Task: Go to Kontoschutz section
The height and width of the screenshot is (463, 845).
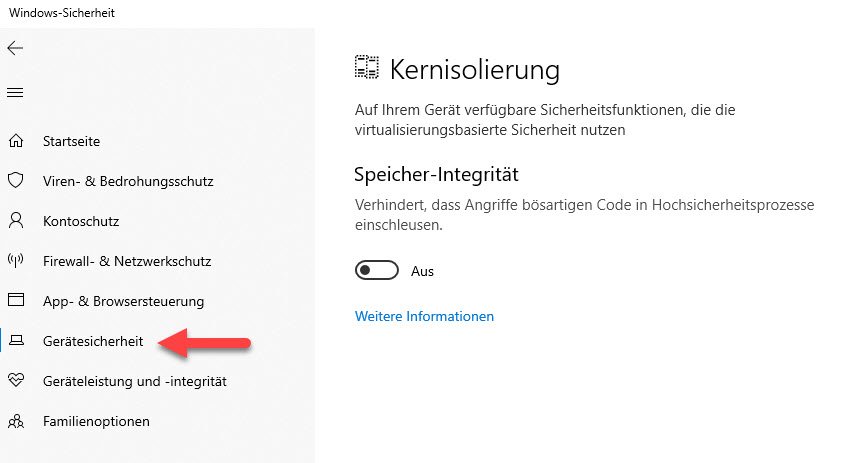Action: 81,221
